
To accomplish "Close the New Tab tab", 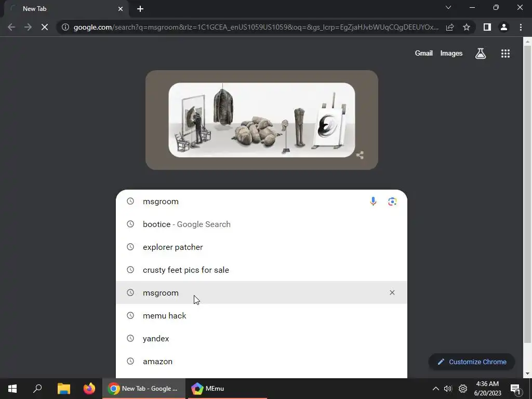I will click(x=121, y=9).
